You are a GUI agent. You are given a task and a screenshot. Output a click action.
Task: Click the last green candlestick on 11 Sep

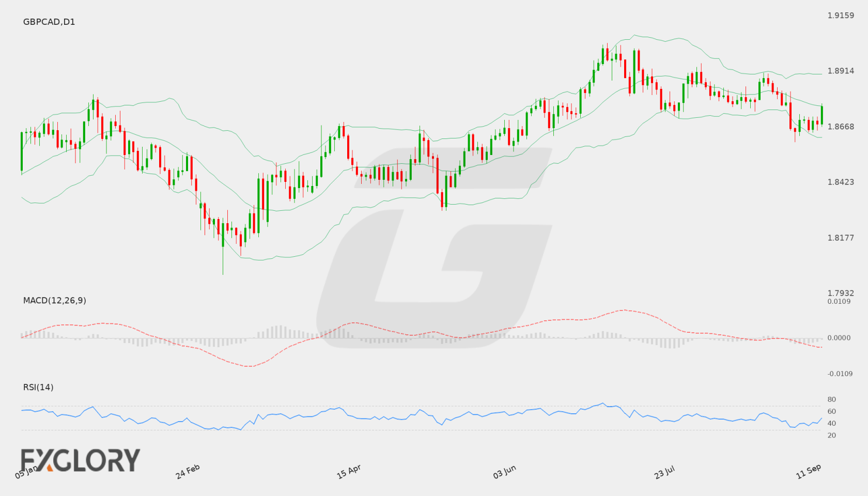click(x=822, y=114)
